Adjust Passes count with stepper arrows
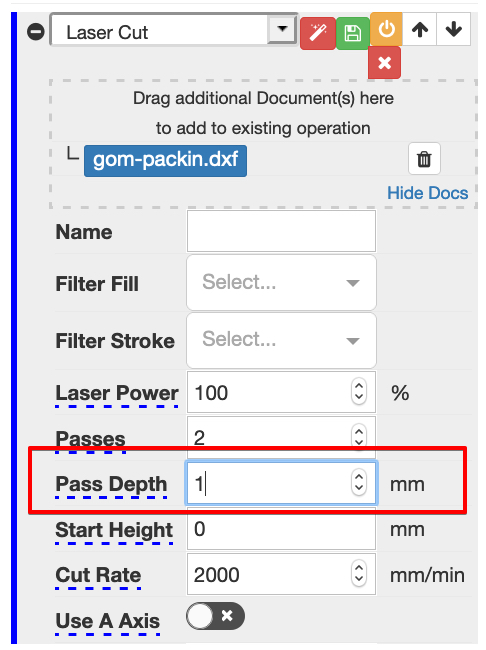 point(359,437)
